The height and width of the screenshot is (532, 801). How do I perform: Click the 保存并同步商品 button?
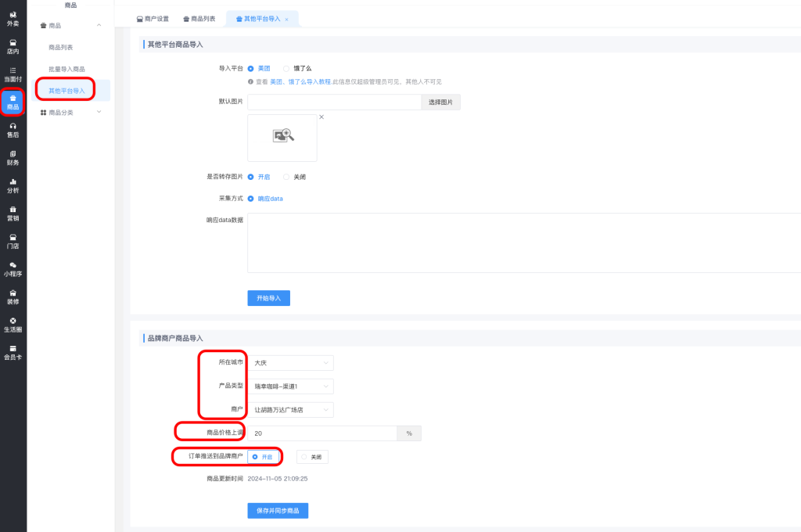278,511
